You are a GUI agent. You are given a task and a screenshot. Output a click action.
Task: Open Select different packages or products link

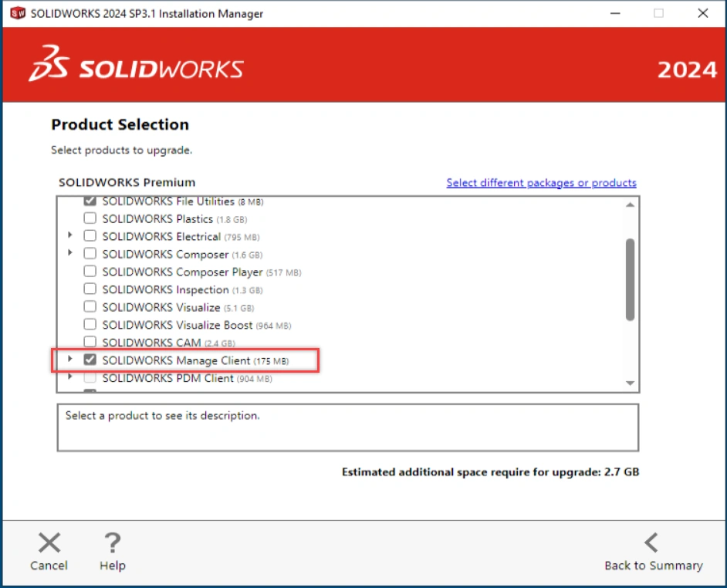[541, 183]
